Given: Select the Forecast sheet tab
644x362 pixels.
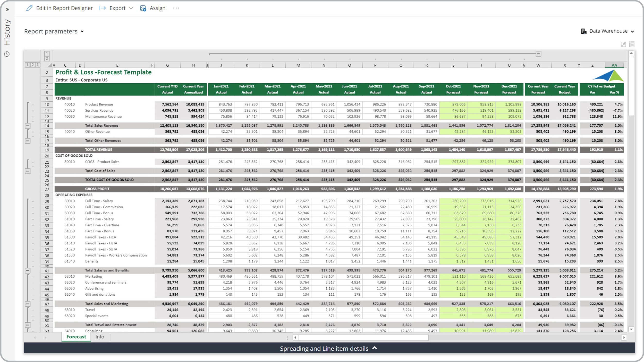Looking at the screenshot, I should (76, 337).
